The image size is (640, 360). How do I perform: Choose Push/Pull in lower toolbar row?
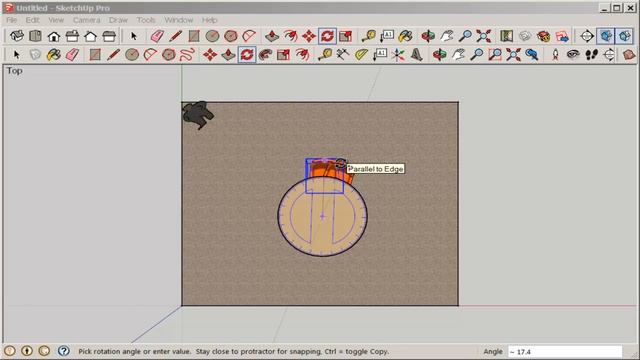tap(228, 54)
